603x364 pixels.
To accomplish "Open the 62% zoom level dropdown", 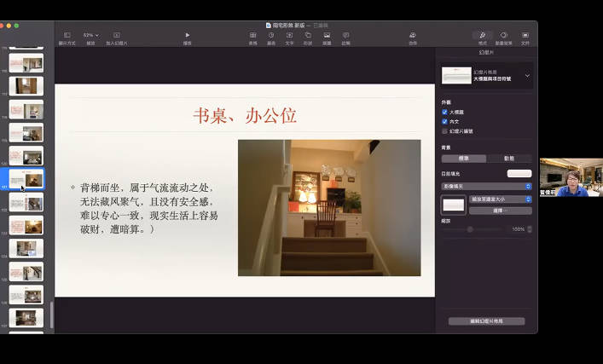I will [90, 35].
